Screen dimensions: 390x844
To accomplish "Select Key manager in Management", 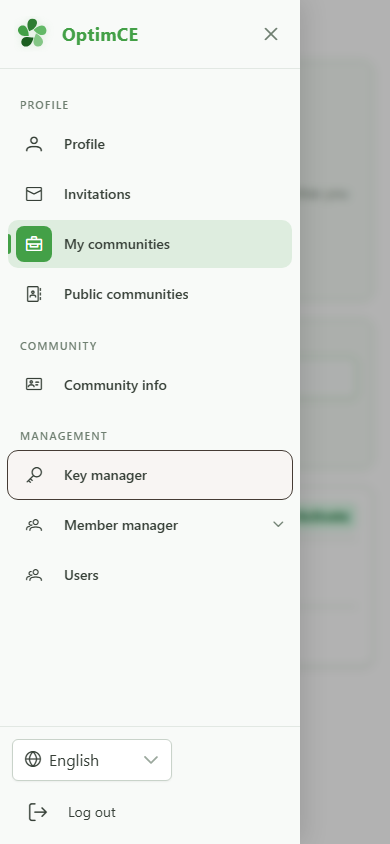I will [150, 475].
